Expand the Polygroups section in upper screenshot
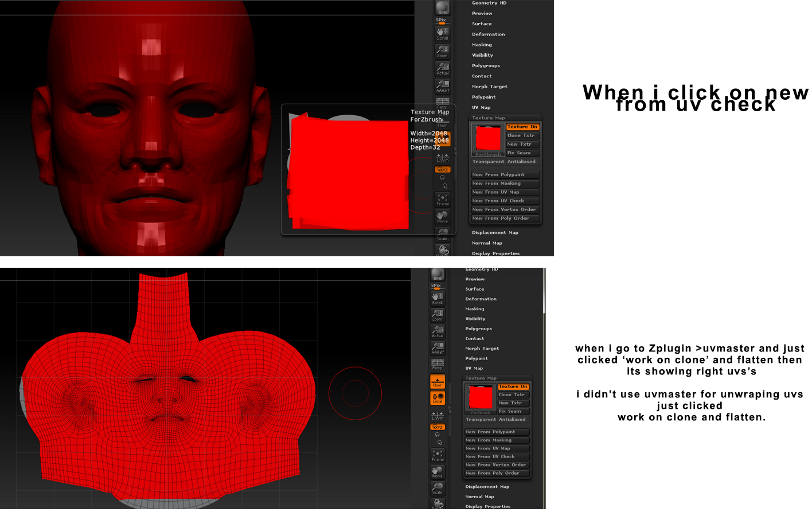This screenshot has width=812, height=516. pos(486,66)
